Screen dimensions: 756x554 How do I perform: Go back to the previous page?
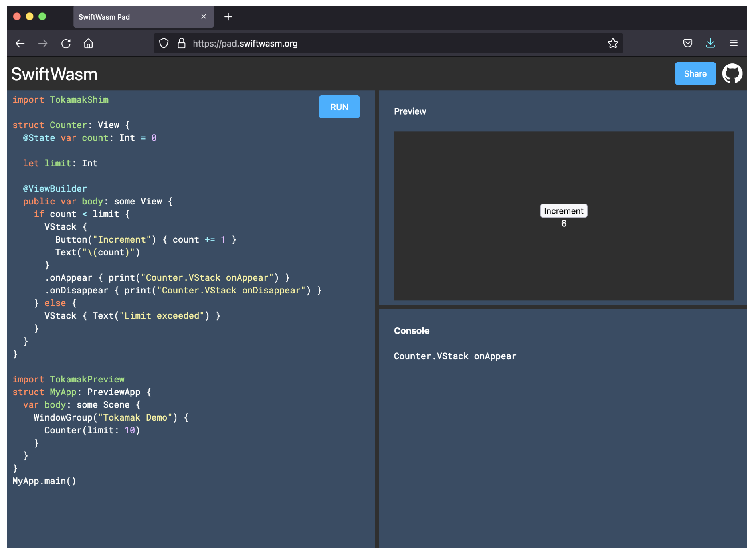(x=20, y=43)
